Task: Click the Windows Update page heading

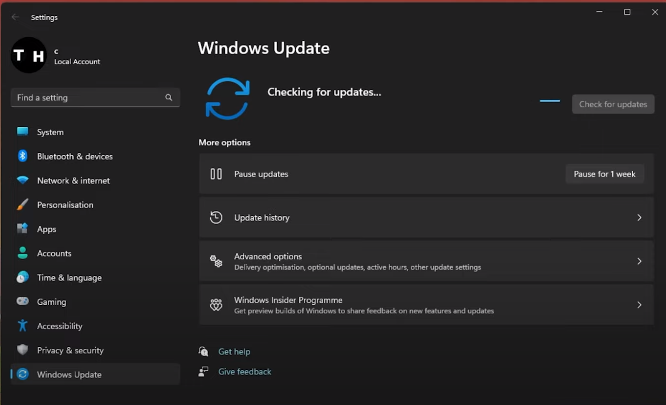Action: 263,48
